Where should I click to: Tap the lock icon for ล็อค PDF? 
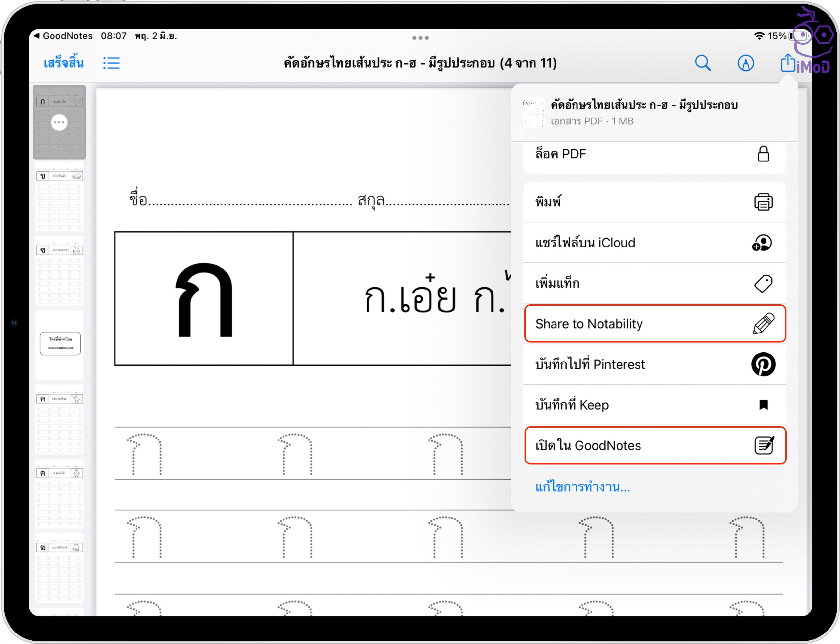tap(763, 154)
